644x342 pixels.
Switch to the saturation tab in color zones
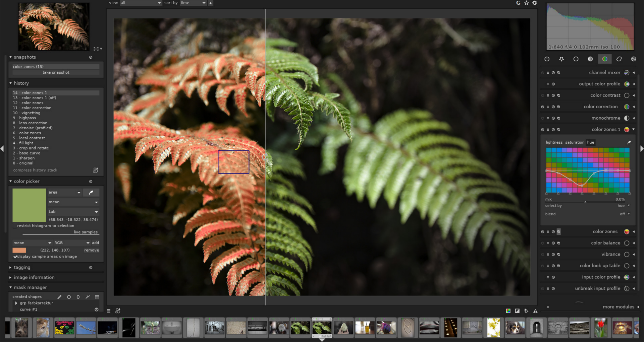click(575, 142)
